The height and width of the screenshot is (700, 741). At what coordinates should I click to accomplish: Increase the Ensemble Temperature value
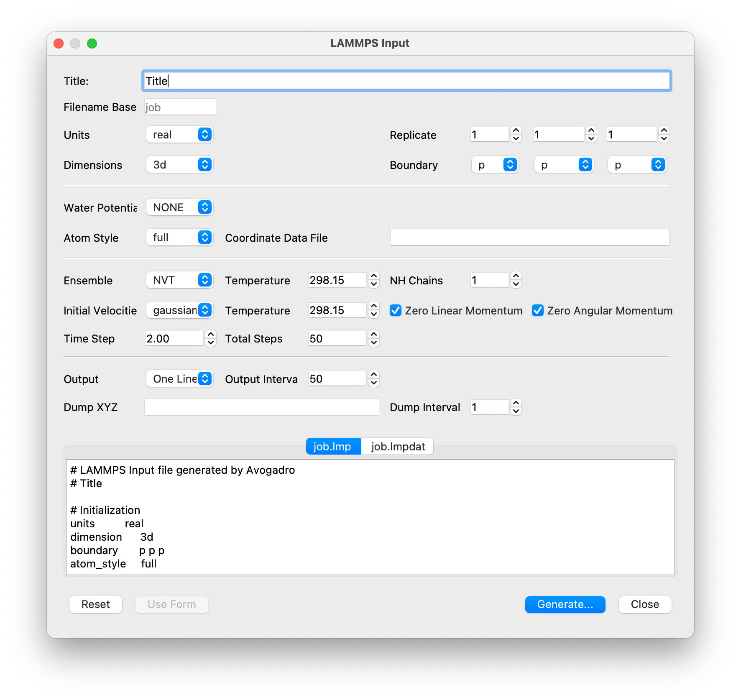coord(374,276)
